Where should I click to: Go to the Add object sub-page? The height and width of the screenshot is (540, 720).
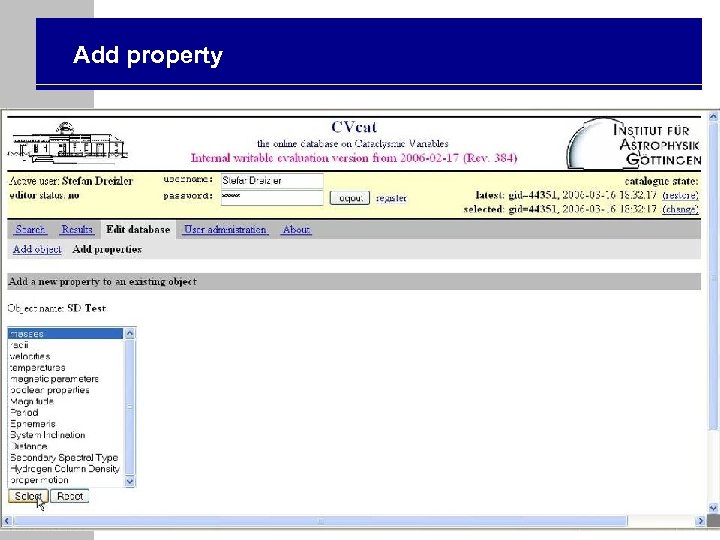point(37,249)
